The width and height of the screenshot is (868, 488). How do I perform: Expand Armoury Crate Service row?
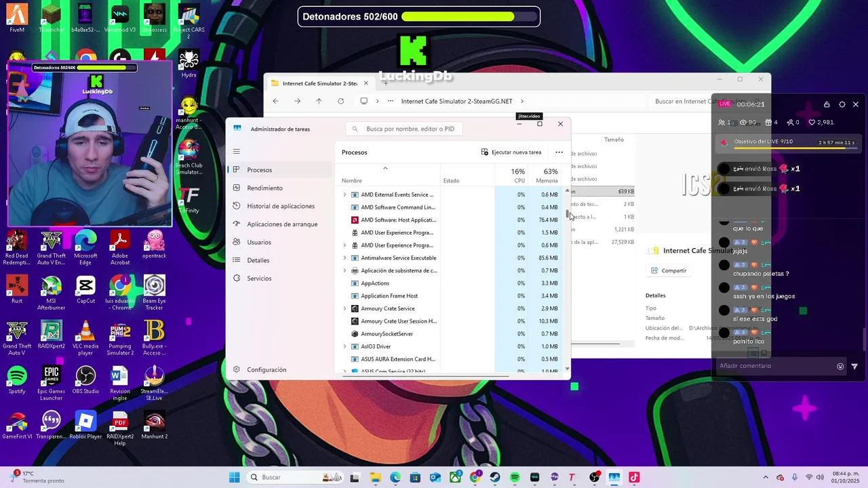pyautogui.click(x=344, y=308)
